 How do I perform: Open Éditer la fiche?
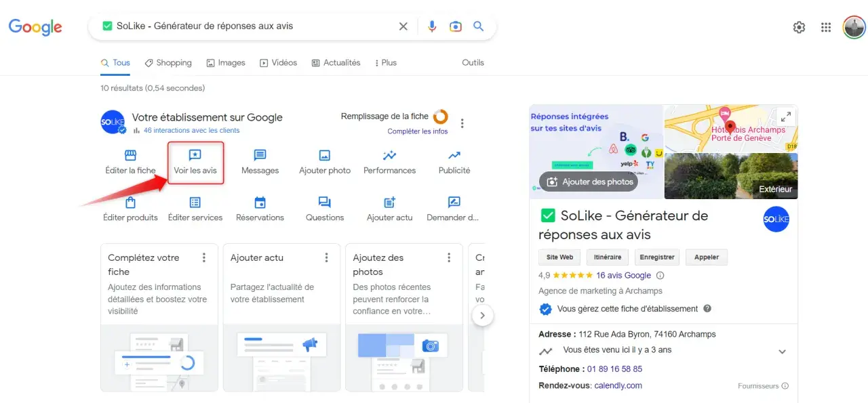click(x=130, y=163)
